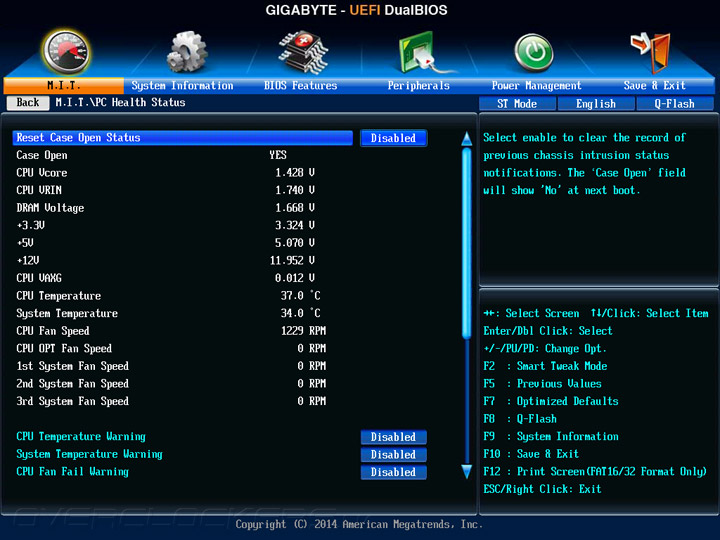Click the F8 Q-Flash hint line
Screen dimensions: 720x540
pyautogui.click(x=520, y=419)
